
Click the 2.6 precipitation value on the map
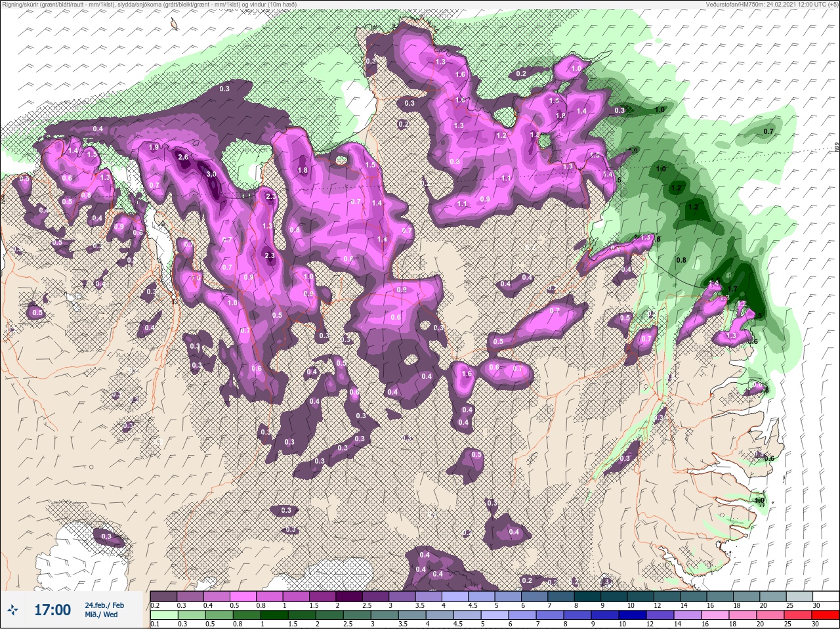click(x=183, y=157)
